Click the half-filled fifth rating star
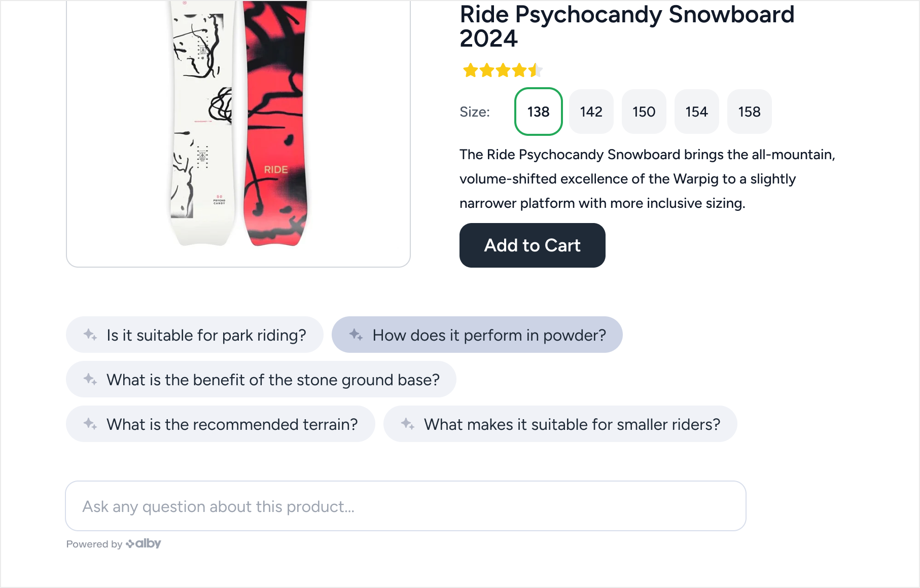 [x=535, y=70]
